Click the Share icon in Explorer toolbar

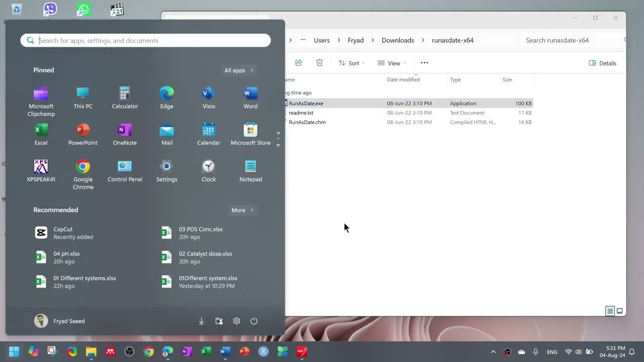[298, 63]
